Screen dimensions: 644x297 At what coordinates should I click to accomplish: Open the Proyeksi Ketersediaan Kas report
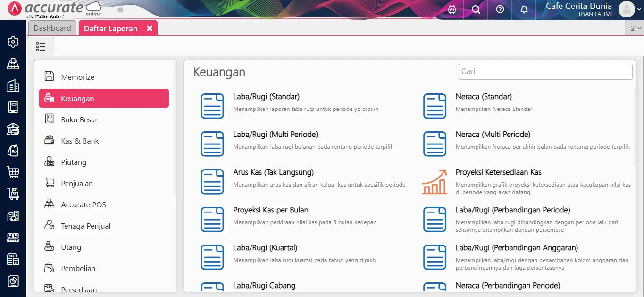pos(498,172)
